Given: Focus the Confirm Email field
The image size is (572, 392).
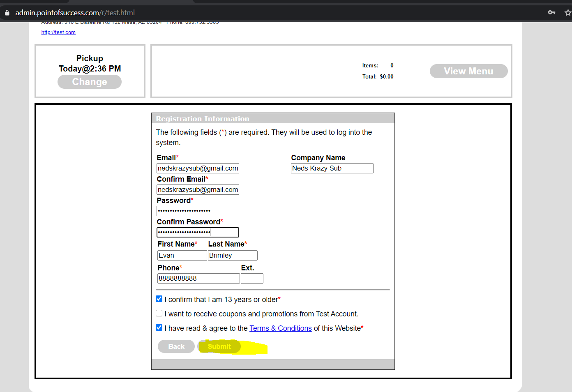Looking at the screenshot, I should coord(198,190).
